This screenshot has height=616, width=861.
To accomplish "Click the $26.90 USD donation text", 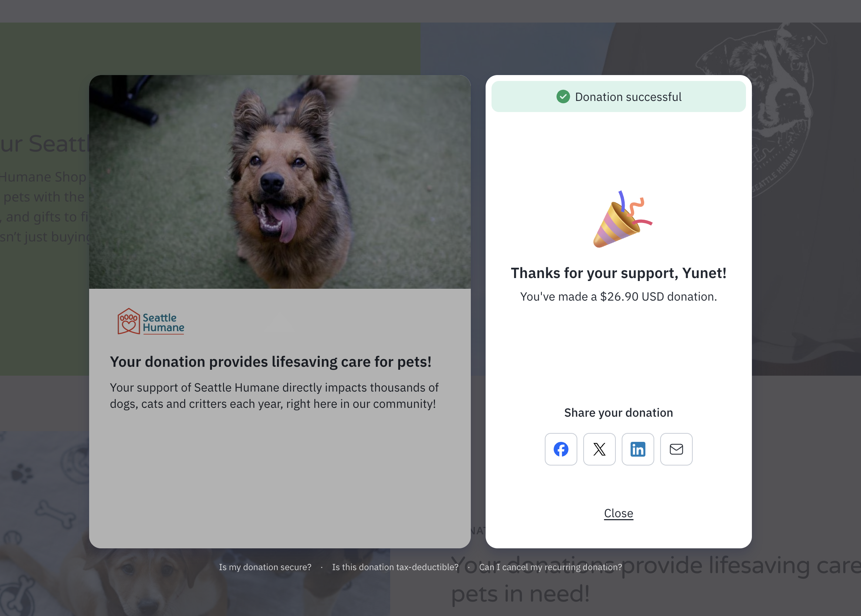I will 618,297.
